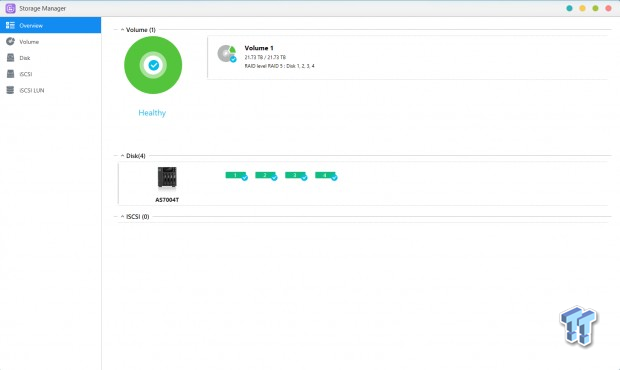Select disk 1 status badge
The width and height of the screenshot is (620, 370).
(x=236, y=176)
